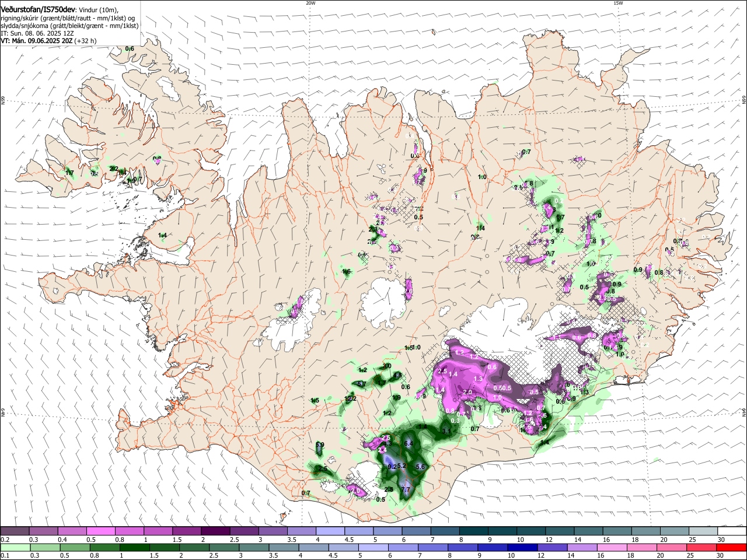Screen dimensions: 747x560
Task: Click the Veðurstofan/IS750dev title text
Action: pos(38,9)
